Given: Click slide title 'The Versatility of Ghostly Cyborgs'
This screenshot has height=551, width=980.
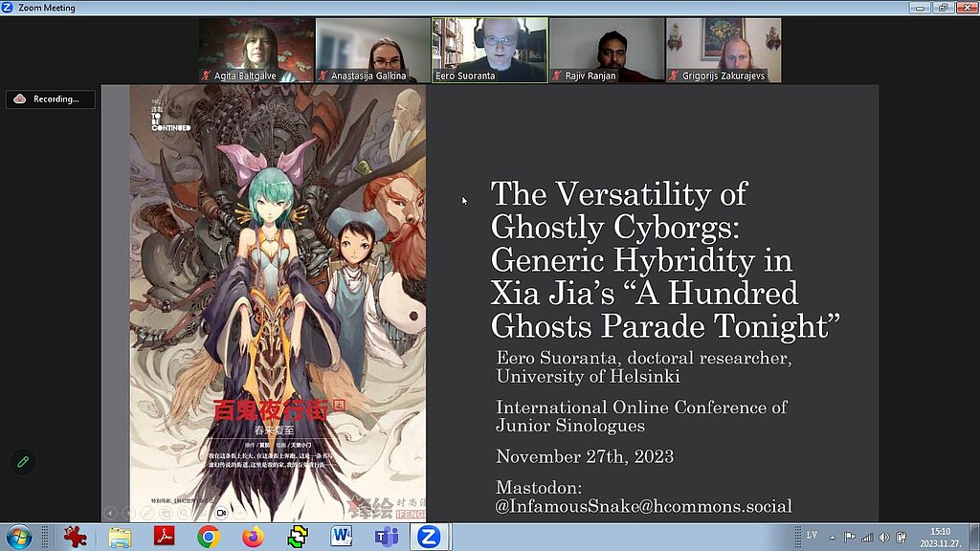Looking at the screenshot, I should (619, 209).
